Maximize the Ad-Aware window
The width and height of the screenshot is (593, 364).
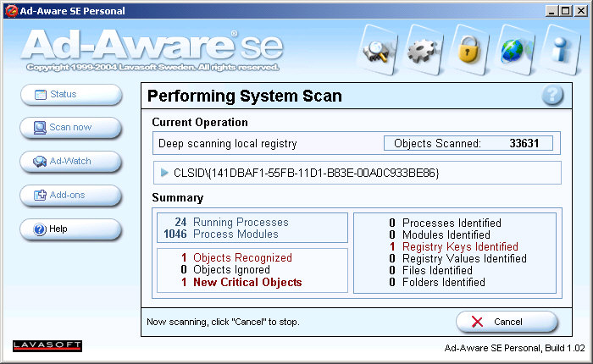click(x=566, y=11)
